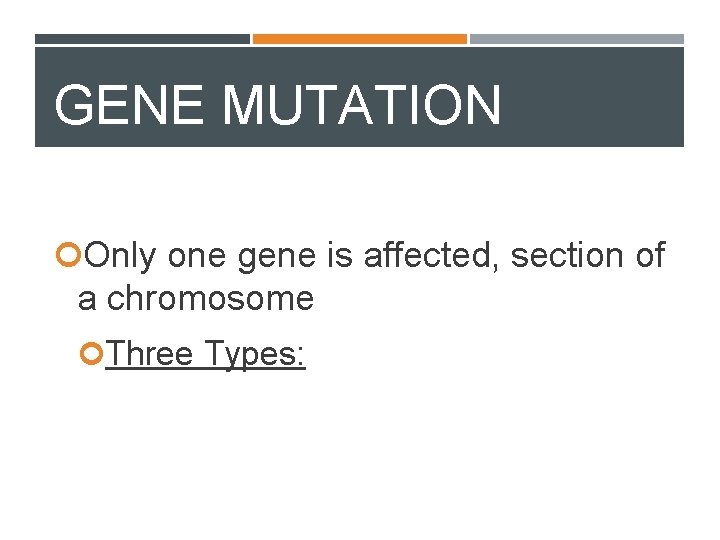Click the blank white area below "Three Types:"
The image size is (720, 540).
point(360,450)
